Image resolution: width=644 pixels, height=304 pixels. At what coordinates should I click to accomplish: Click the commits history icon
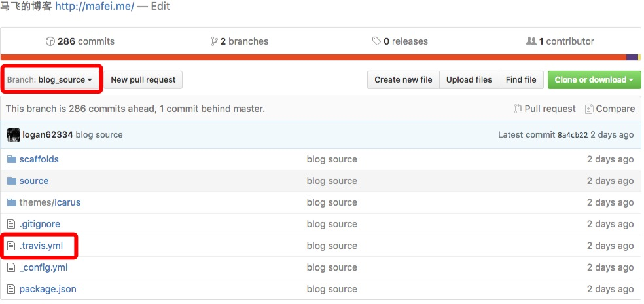tap(50, 41)
